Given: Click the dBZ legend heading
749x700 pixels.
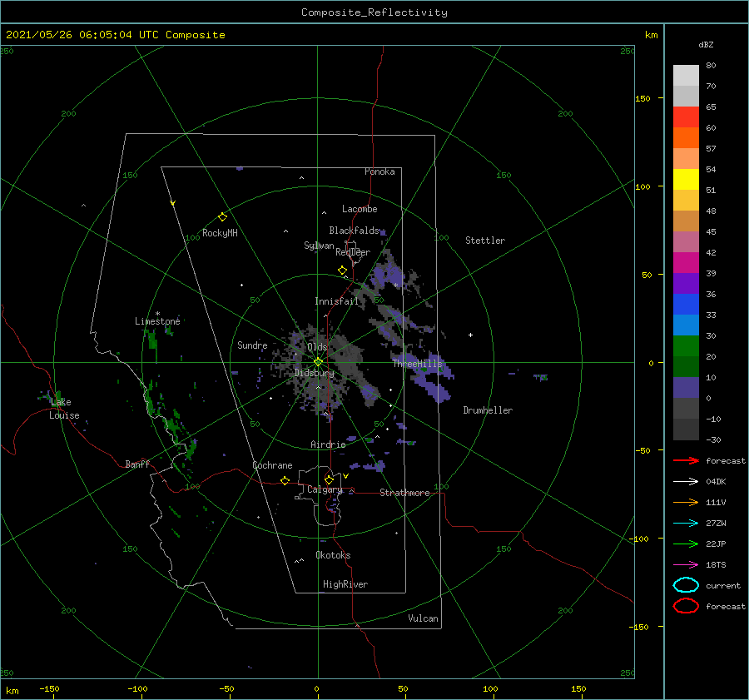Looking at the screenshot, I should 706,44.
